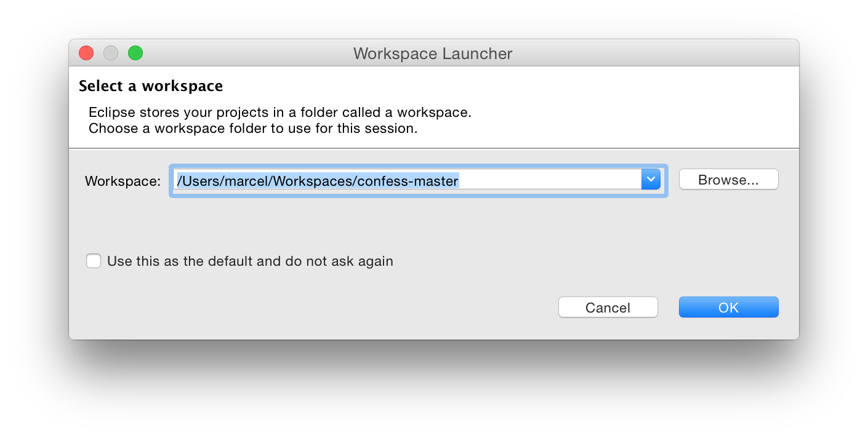Viewport: 868px width, 438px height.
Task: Click the 'Workspace Launcher' title bar text
Action: [x=433, y=54]
